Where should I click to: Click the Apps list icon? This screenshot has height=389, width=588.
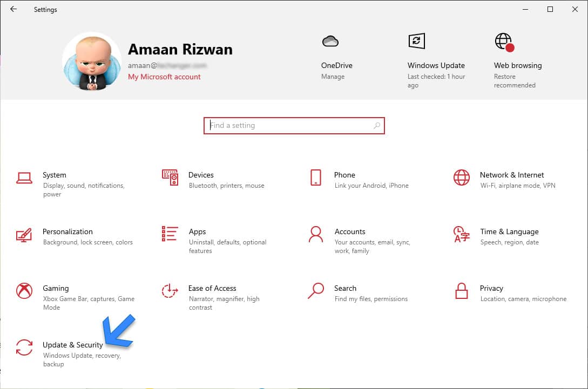point(170,234)
